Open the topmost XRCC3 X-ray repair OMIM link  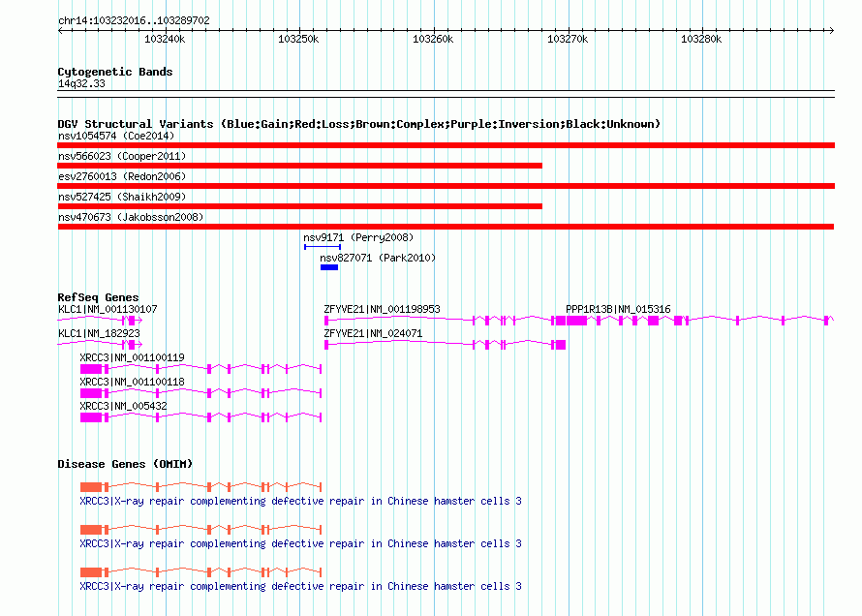[300, 501]
